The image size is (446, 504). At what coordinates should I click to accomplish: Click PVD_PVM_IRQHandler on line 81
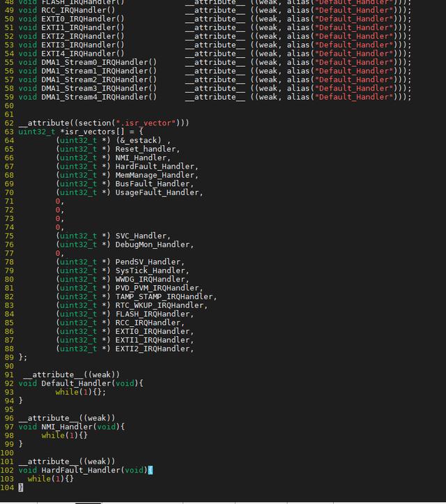pyautogui.click(x=157, y=288)
